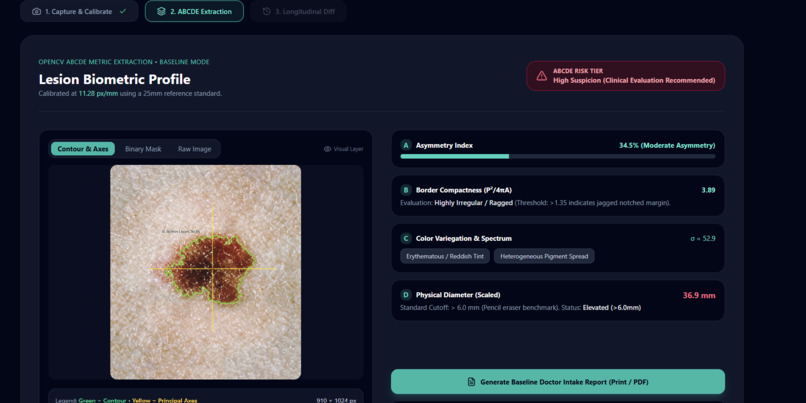Click the D badge for Physical Diameter
The width and height of the screenshot is (806, 403).
pyautogui.click(x=406, y=295)
